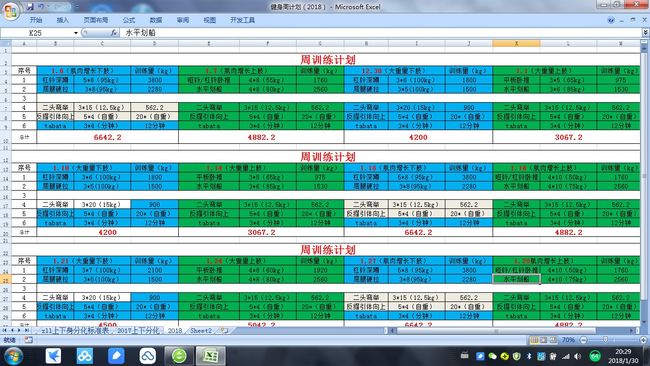Open the blue bird app in taskbar

pos(53,356)
